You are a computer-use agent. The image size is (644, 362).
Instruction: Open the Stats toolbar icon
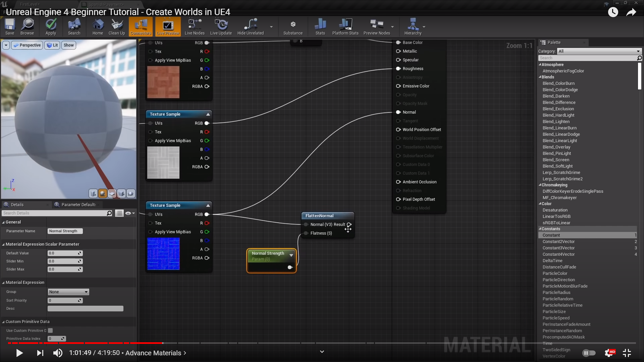[320, 26]
